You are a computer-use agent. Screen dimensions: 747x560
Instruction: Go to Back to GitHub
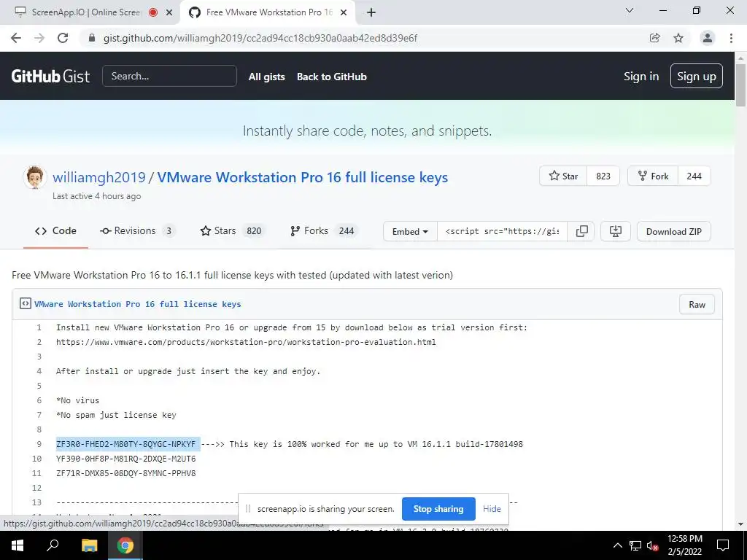click(x=332, y=77)
